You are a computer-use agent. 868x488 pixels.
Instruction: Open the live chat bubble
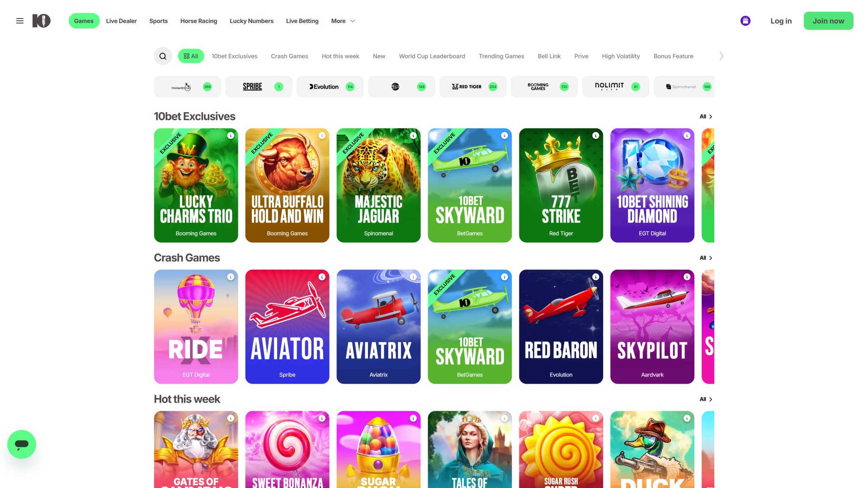tap(22, 444)
